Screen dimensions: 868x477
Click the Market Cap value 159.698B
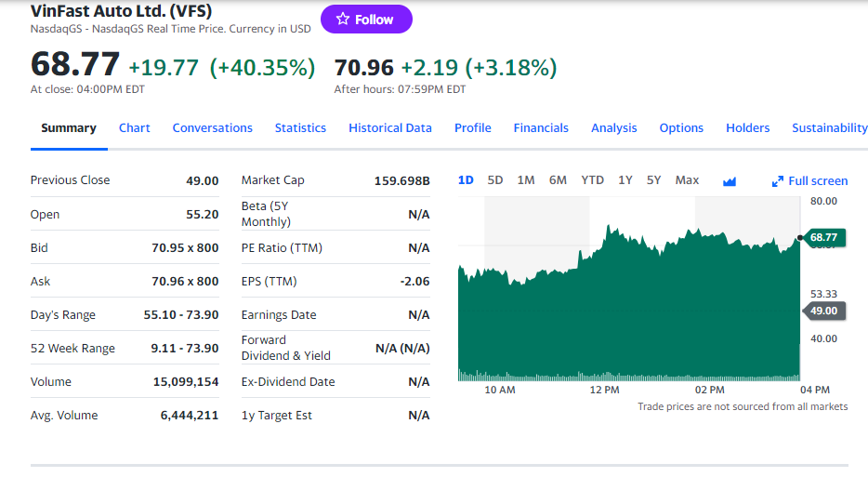[x=401, y=180]
